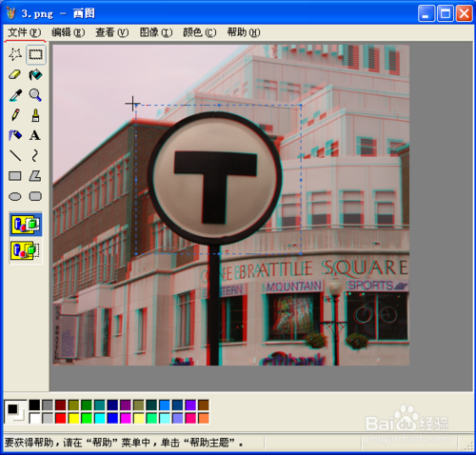
Task: Select the Polygon shape tool
Action: (x=35, y=176)
